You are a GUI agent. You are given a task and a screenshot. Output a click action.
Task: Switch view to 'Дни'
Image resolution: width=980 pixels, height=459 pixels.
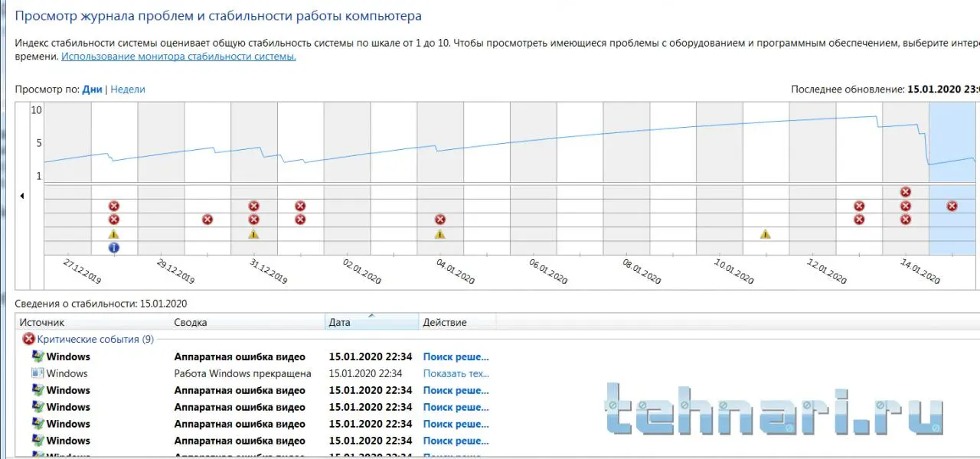(93, 90)
